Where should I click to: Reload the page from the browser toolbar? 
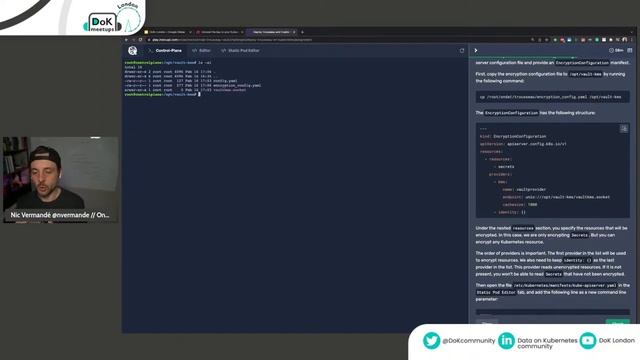[141, 40]
